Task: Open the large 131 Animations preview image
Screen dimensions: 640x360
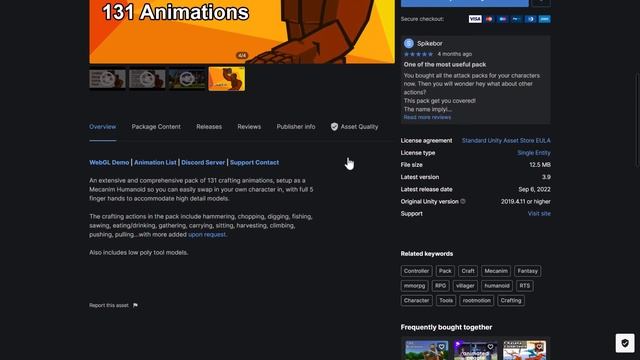Action: (242, 31)
